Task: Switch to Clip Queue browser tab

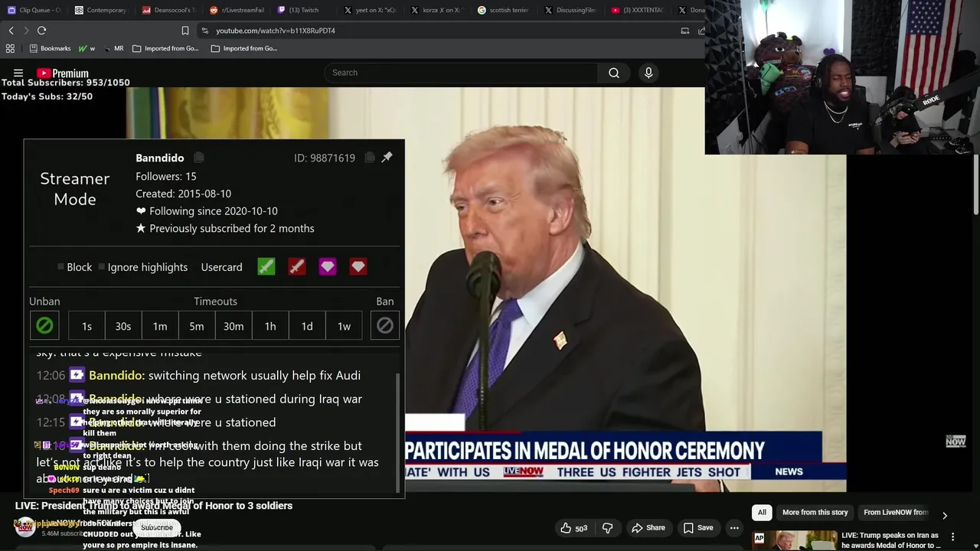Action: point(34,10)
